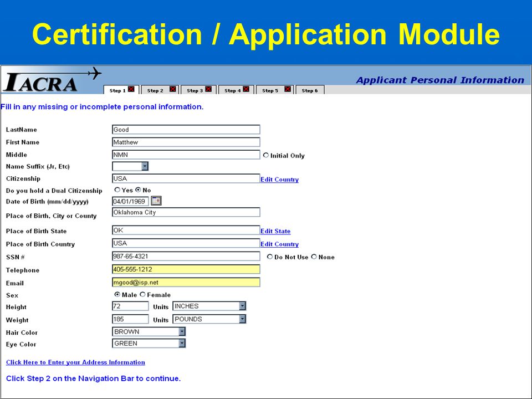This screenshot has height=399, width=532.
Task: Click the text Fill in any missing or incomplete personal information
Action: [102, 107]
